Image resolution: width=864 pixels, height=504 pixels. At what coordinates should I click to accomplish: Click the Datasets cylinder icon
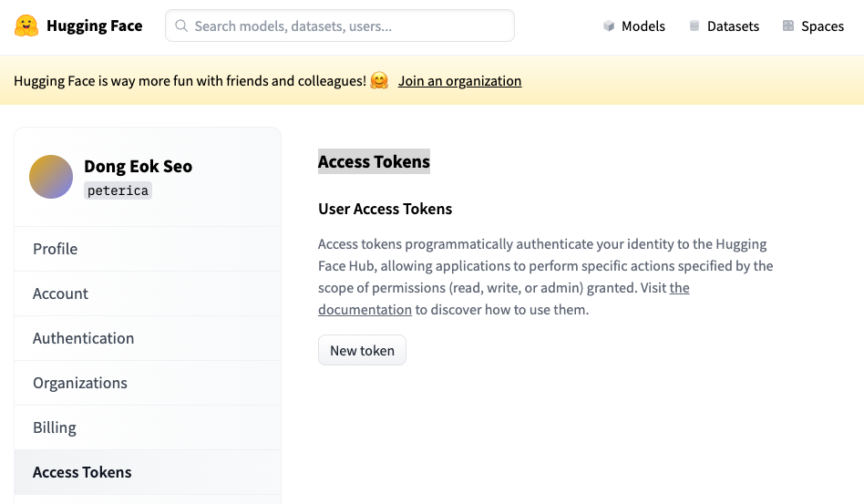pyautogui.click(x=694, y=26)
